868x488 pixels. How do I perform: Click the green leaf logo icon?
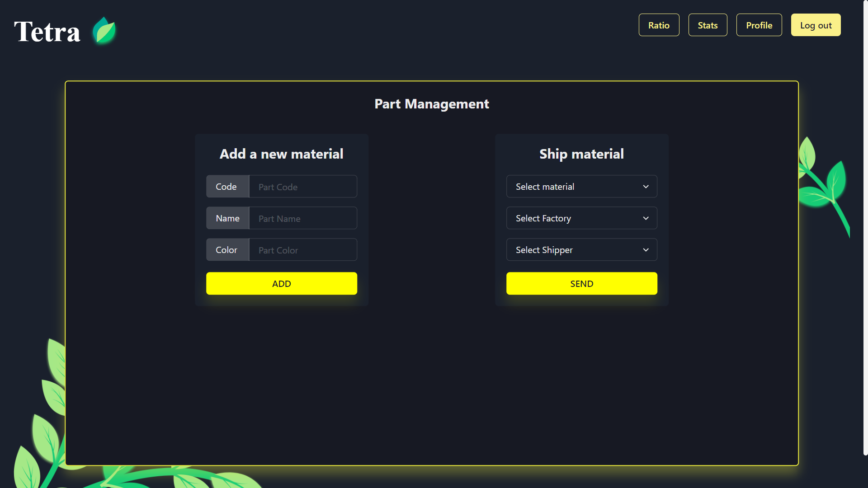(x=104, y=31)
